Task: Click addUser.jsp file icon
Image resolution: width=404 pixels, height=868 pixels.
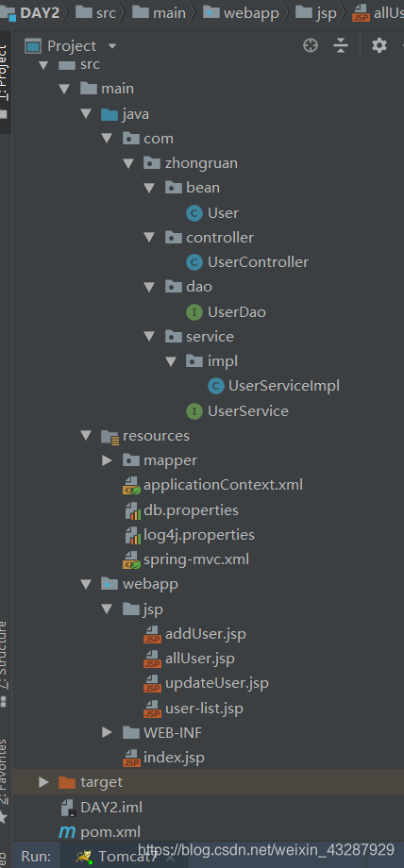Action: point(152,634)
